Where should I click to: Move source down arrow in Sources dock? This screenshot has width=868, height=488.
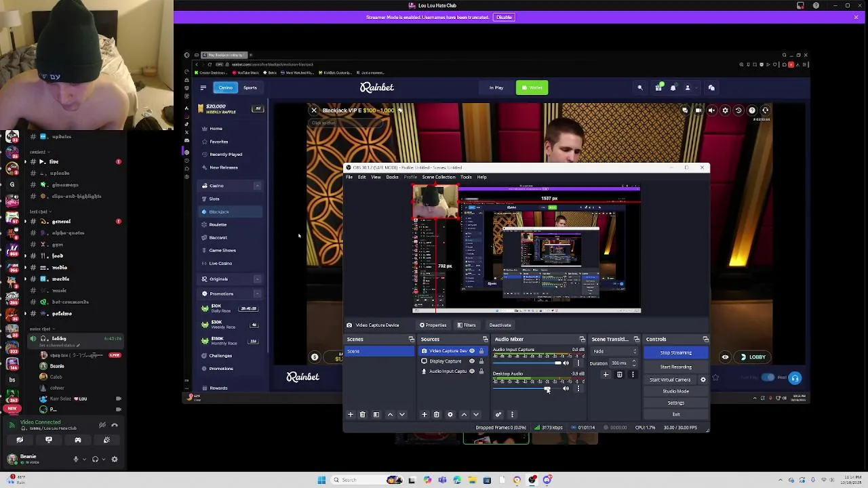[475, 414]
